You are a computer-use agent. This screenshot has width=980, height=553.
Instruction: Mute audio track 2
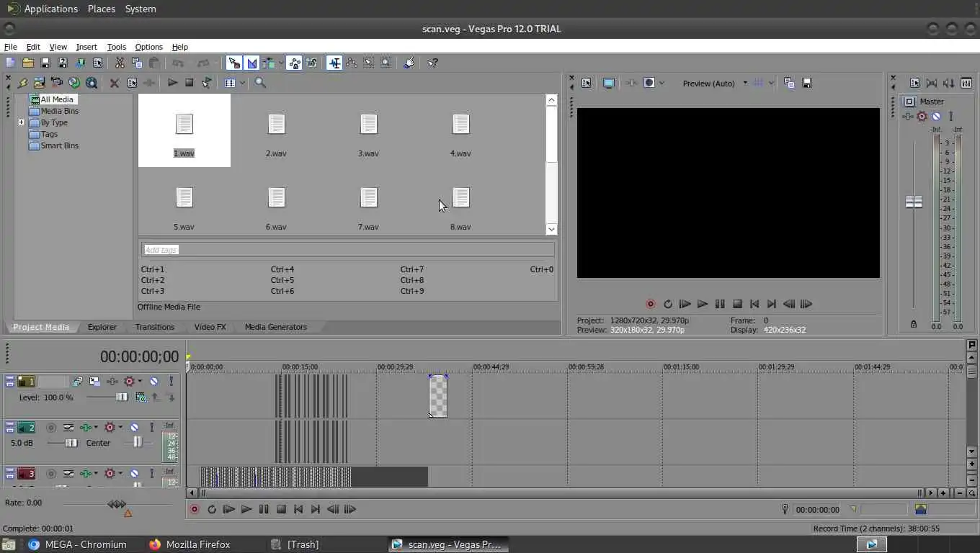tap(133, 428)
